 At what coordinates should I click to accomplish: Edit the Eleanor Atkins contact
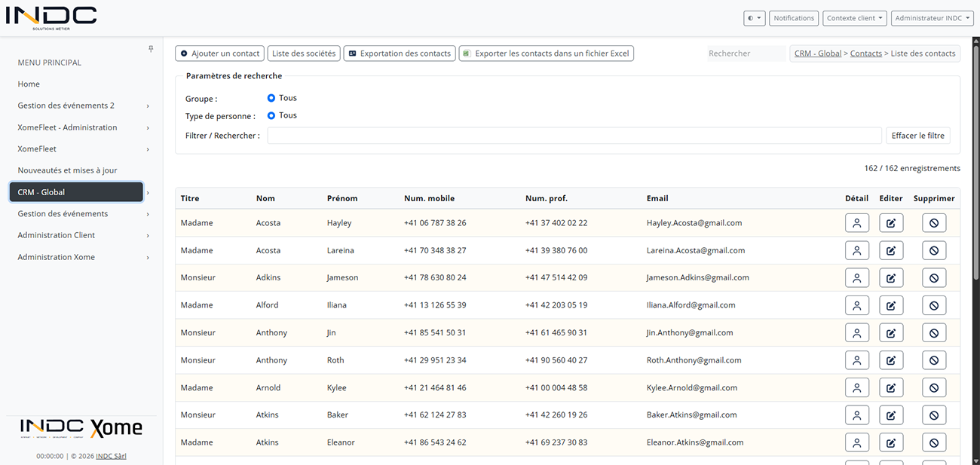tap(891, 442)
